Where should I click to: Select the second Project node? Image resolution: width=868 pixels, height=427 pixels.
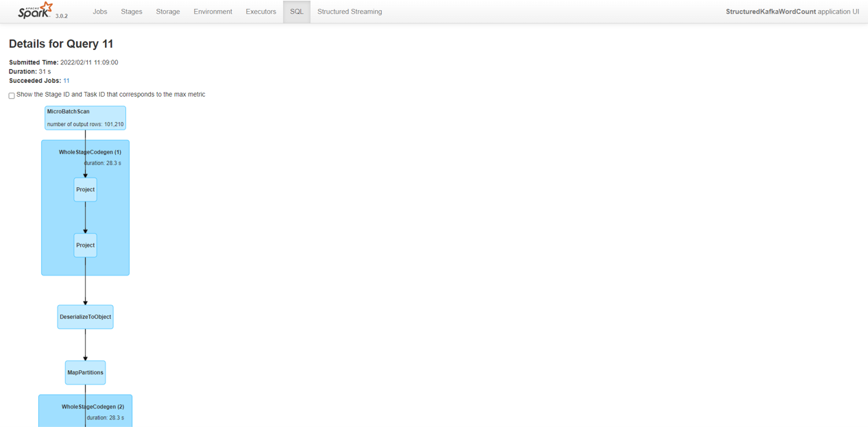point(85,245)
